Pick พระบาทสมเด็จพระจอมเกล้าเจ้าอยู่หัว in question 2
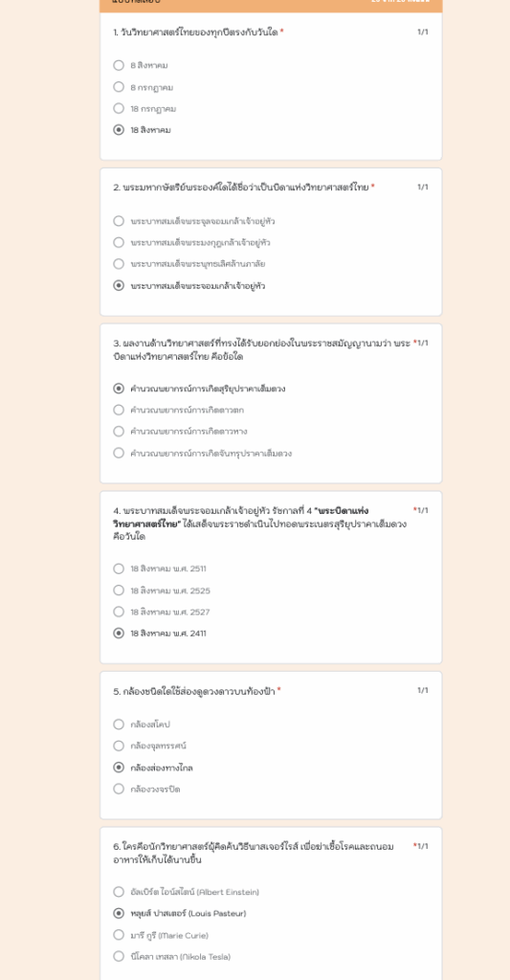The height and width of the screenshot is (980, 510). [119, 285]
